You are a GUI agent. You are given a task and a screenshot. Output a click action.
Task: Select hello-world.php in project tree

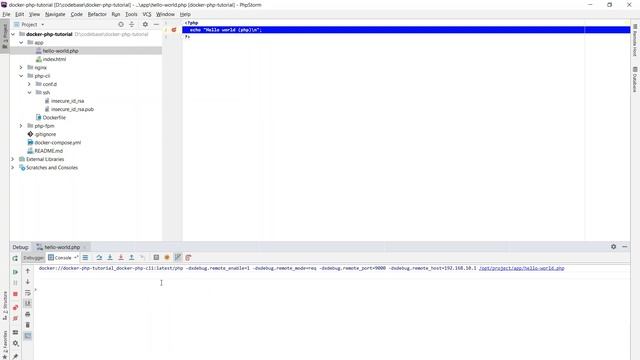(60, 51)
